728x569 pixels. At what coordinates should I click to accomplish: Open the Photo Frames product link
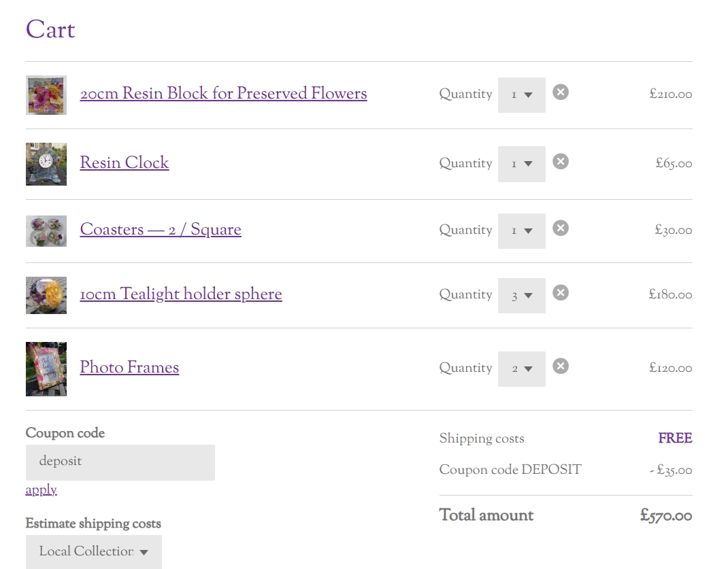coord(129,367)
